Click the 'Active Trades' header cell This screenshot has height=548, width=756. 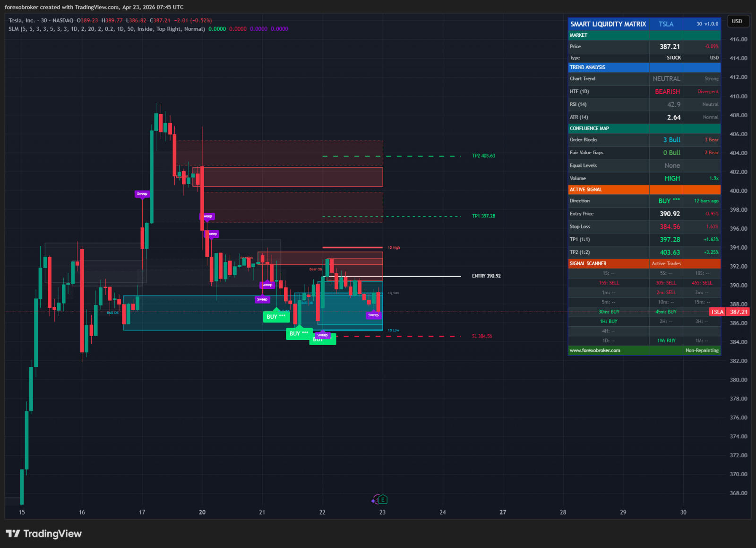click(x=666, y=263)
